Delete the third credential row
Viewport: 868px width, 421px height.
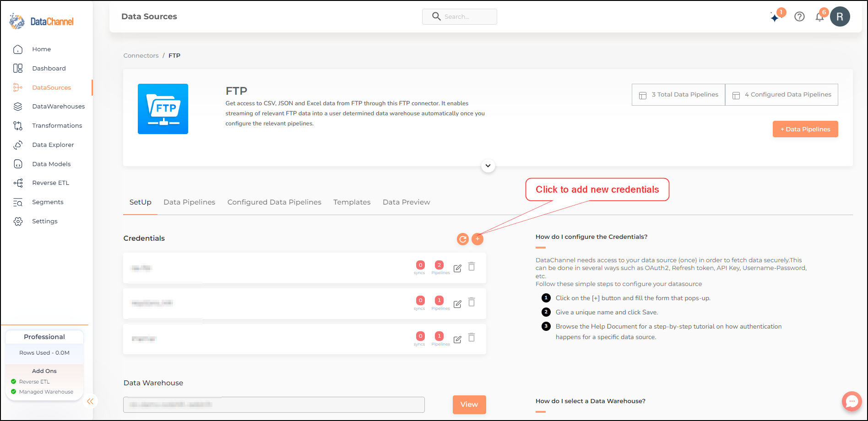[x=472, y=338]
